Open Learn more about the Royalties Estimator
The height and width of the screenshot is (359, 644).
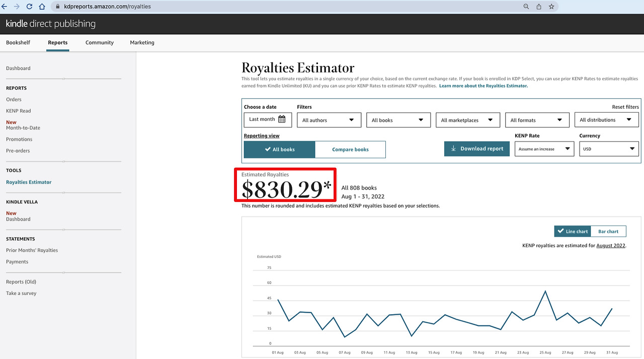click(484, 86)
